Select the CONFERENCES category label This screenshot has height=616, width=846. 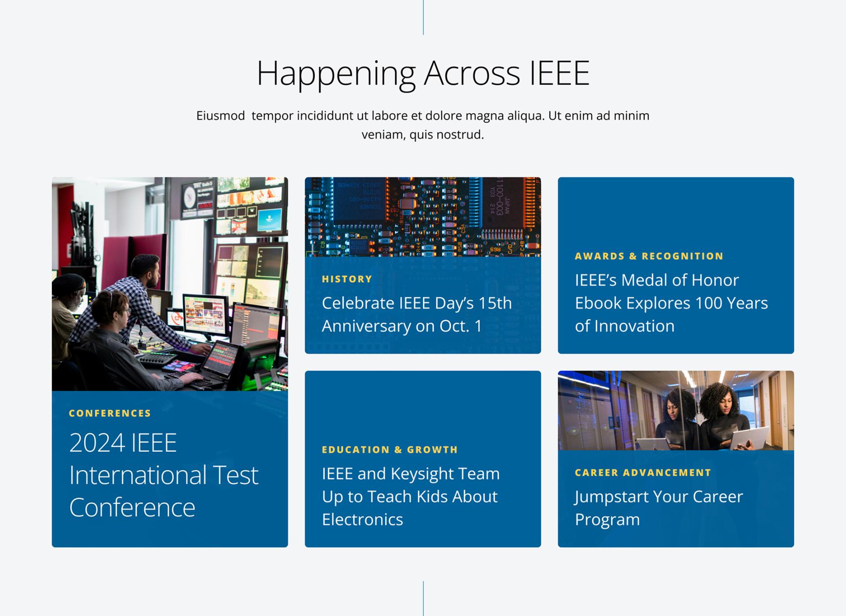click(110, 413)
